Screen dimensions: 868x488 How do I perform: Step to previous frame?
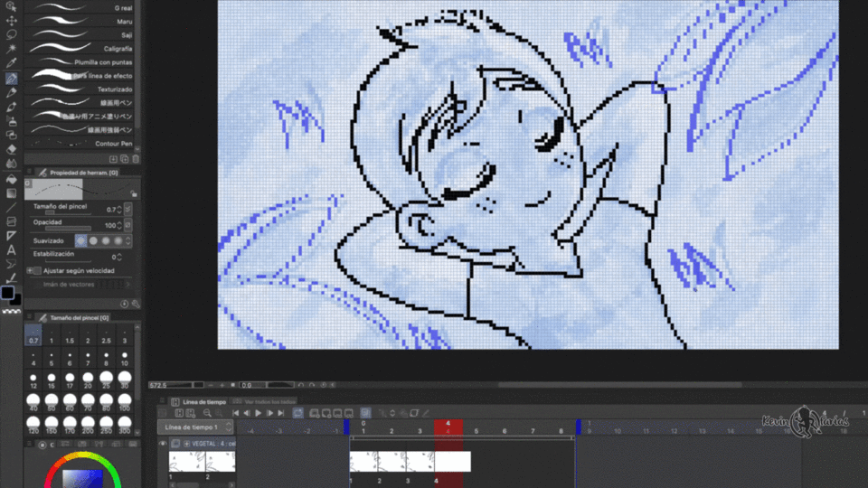246,413
